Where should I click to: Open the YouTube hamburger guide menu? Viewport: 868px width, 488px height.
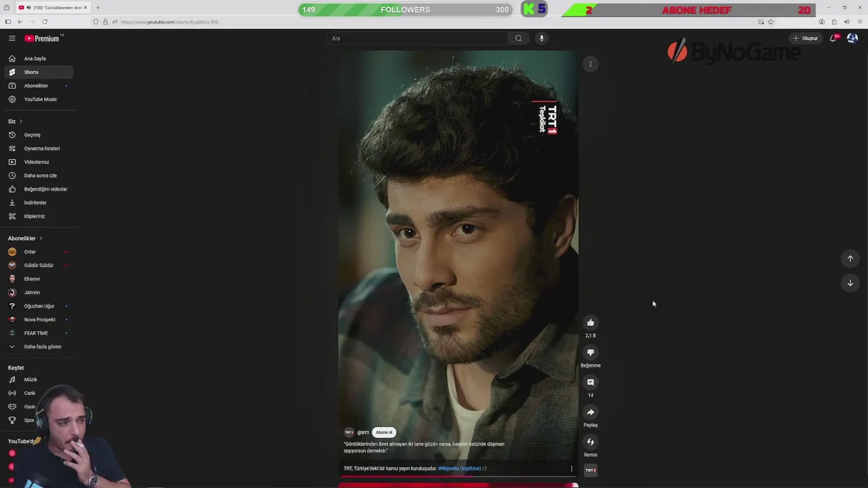pos(12,39)
